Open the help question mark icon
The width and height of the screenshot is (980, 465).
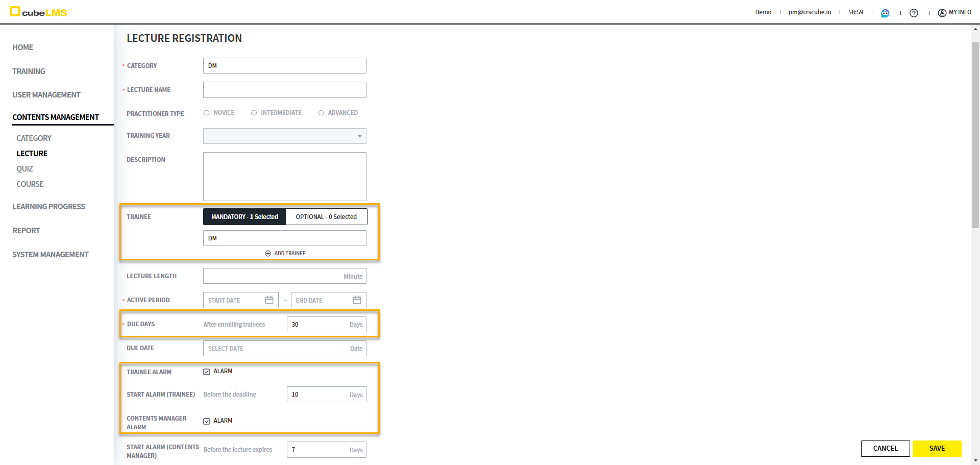point(914,13)
